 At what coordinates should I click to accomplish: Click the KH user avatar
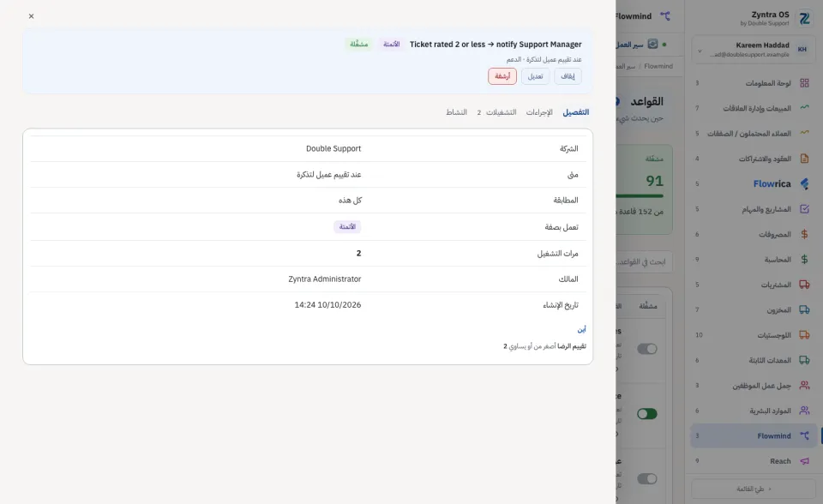pyautogui.click(x=802, y=50)
